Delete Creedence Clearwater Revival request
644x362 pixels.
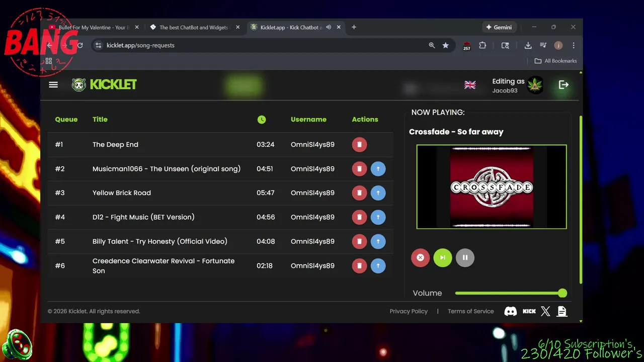359,265
